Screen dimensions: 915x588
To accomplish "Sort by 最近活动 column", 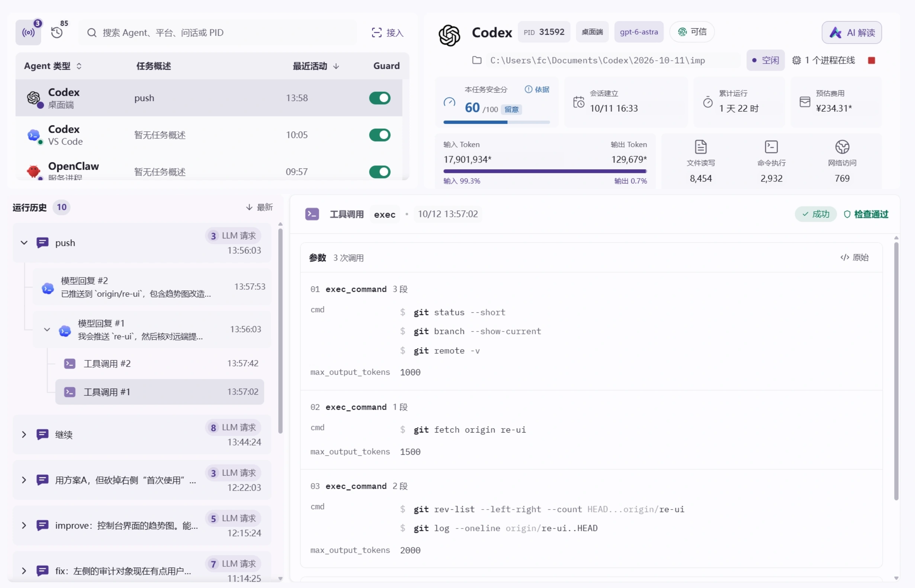I will (x=315, y=66).
